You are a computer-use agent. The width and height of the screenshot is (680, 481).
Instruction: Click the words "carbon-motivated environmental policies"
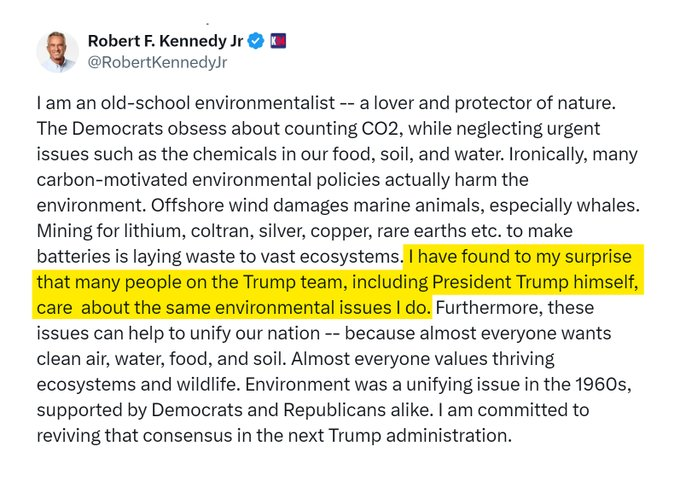[x=180, y=180]
